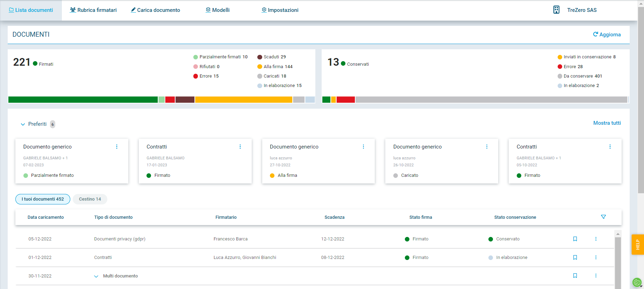Refresh the list with Aggiorna
644x289 pixels.
tap(607, 34)
